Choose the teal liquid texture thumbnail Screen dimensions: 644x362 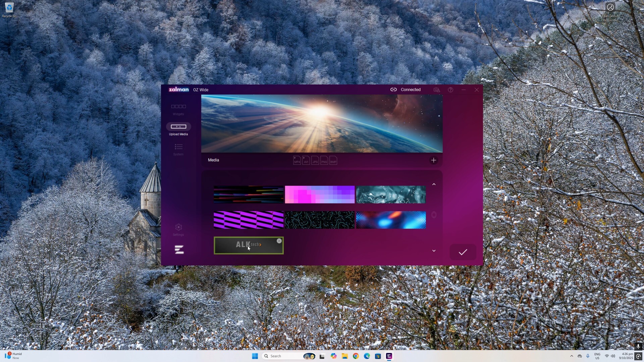[391, 194]
